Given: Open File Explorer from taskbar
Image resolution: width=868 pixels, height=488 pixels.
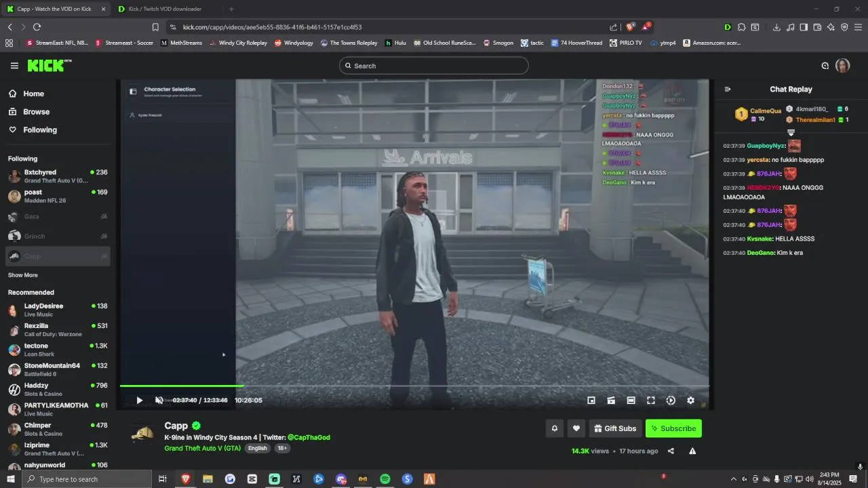Looking at the screenshot, I should coord(208,479).
